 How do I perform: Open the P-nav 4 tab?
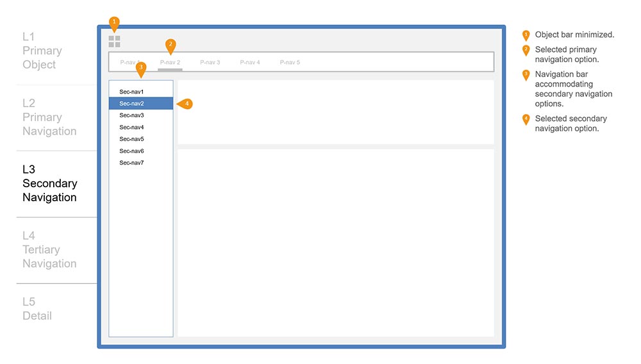point(250,62)
